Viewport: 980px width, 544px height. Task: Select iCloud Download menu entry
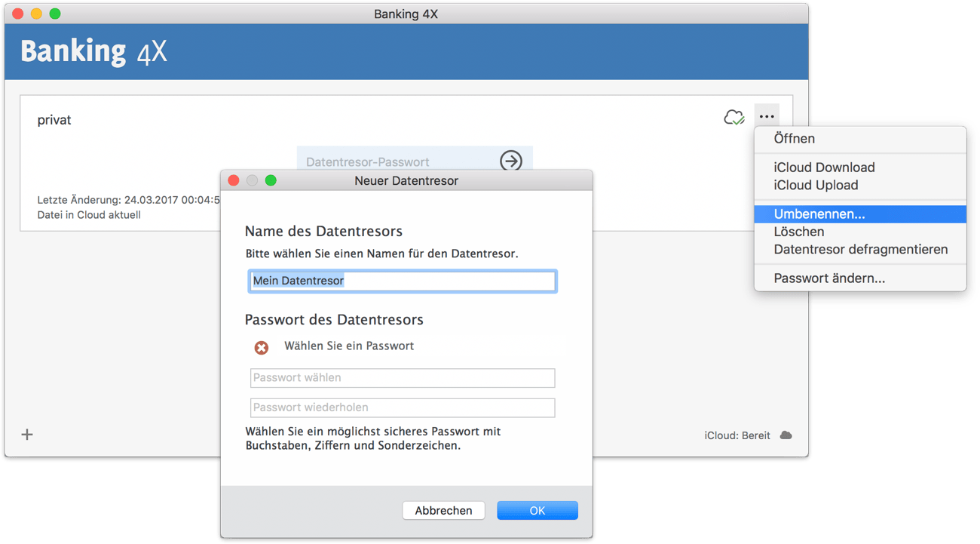(x=860, y=168)
